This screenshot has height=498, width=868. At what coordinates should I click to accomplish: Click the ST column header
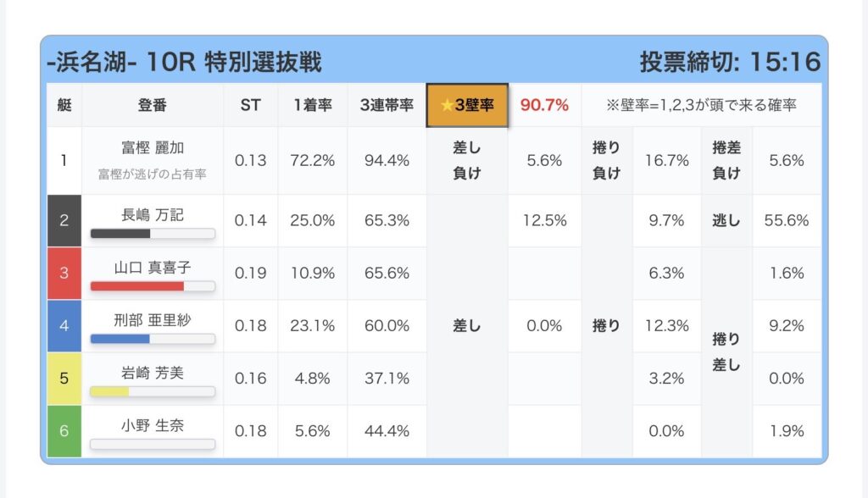pyautogui.click(x=250, y=105)
